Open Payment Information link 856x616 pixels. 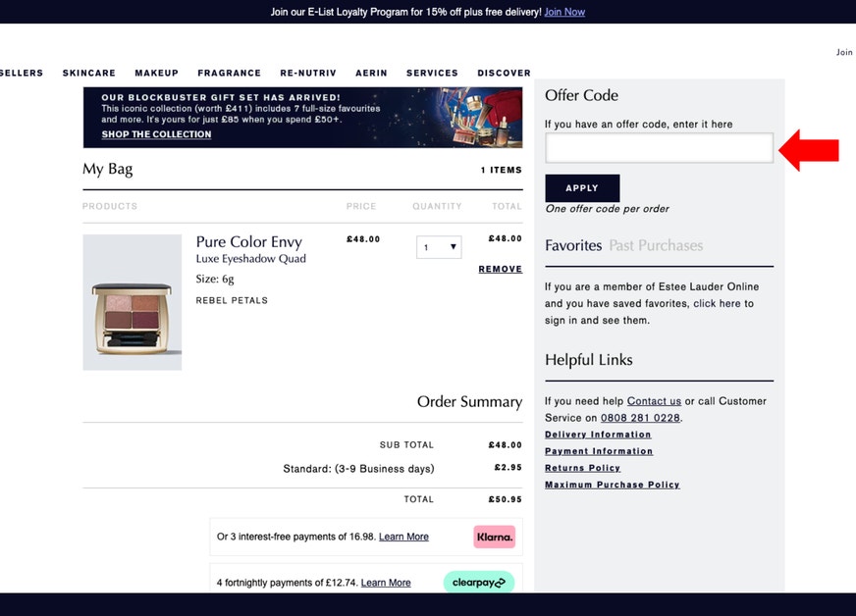599,451
